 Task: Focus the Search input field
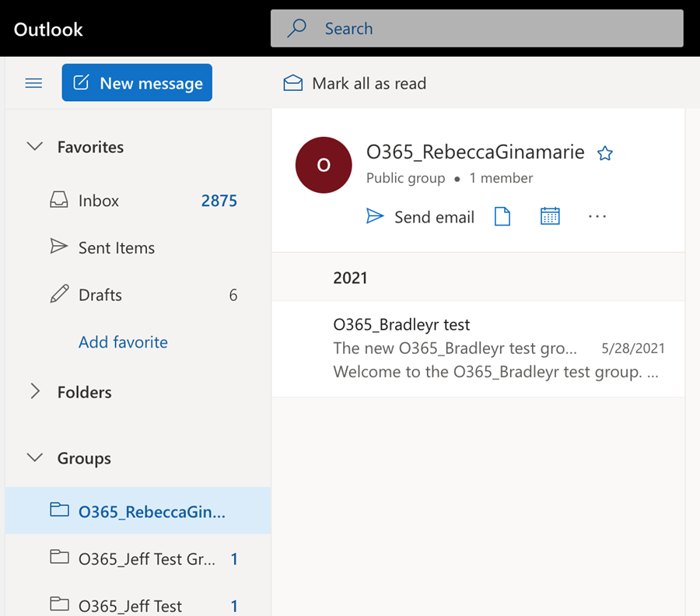point(477,28)
